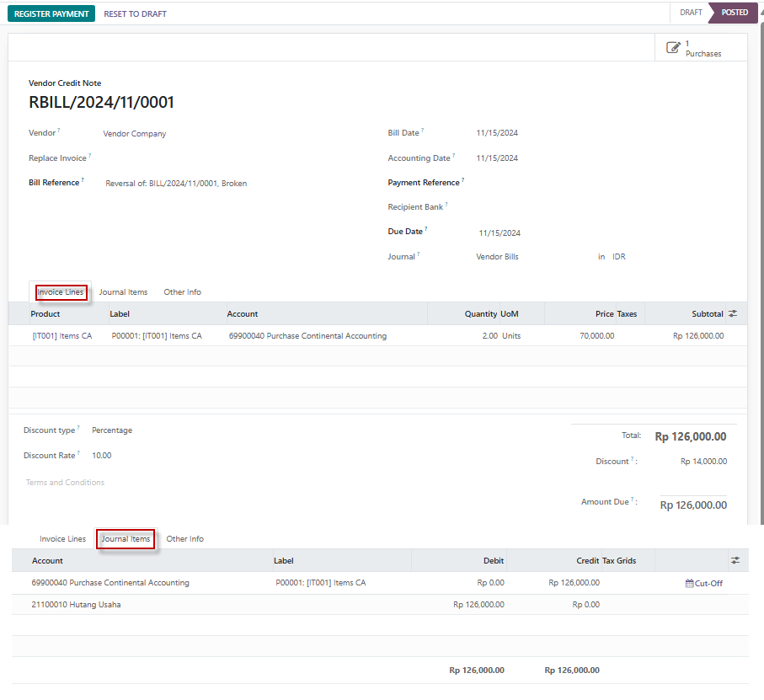
Task: Open column options in Journal Items table
Action: click(735, 561)
